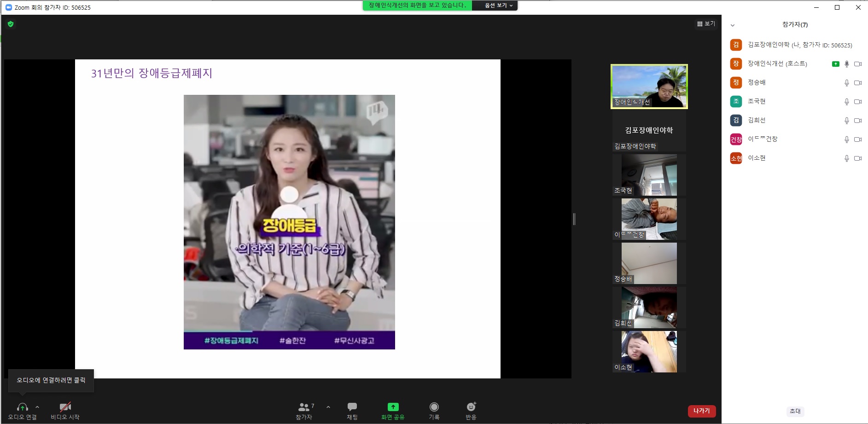
Task: Click the green screen viewing notification
Action: [x=418, y=6]
